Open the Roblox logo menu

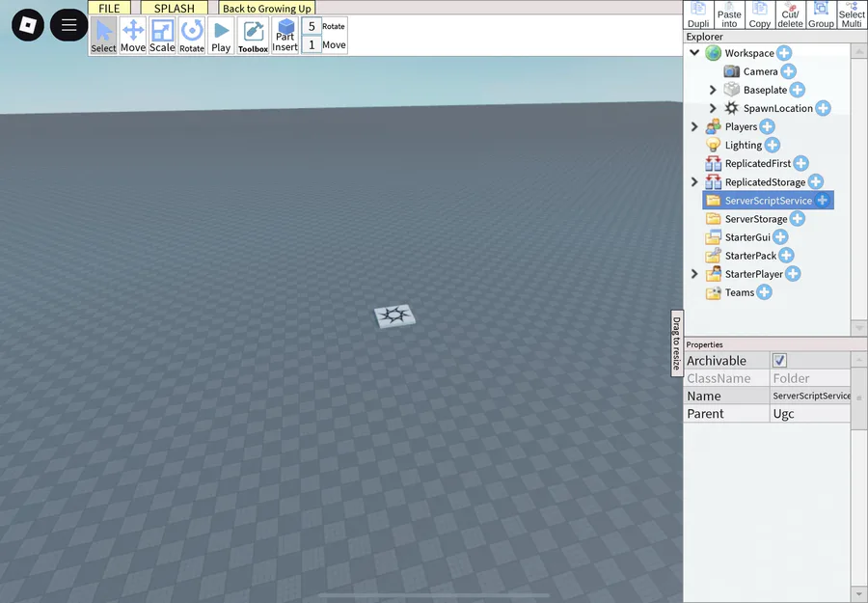tap(28, 25)
